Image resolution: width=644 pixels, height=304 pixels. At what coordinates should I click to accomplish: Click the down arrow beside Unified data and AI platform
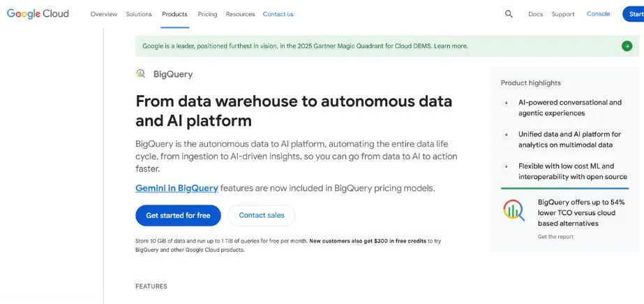[507, 134]
